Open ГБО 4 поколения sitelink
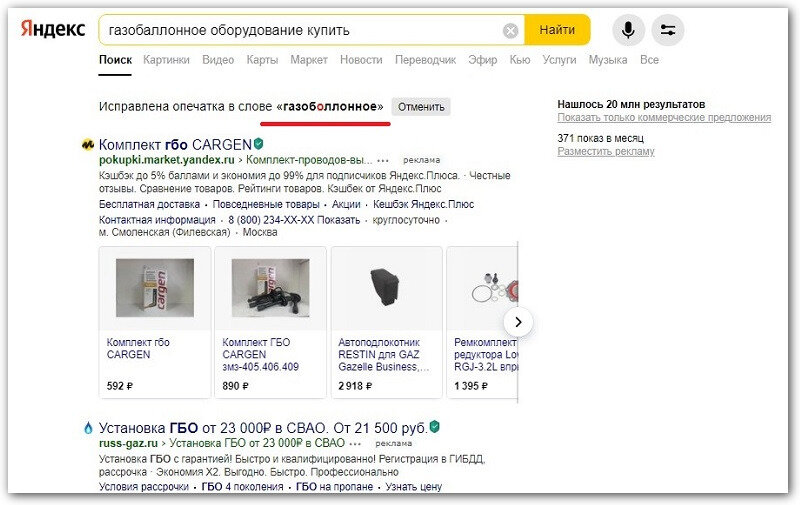 (242, 487)
